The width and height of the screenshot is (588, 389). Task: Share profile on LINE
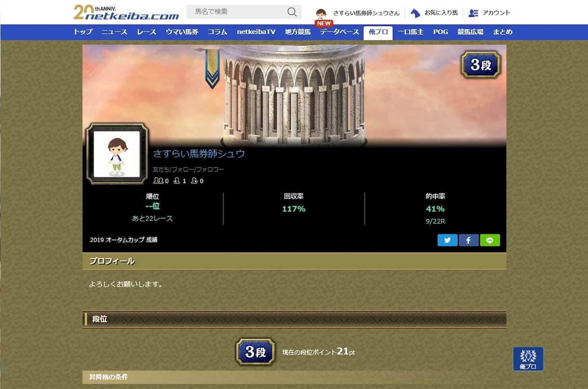pos(490,240)
